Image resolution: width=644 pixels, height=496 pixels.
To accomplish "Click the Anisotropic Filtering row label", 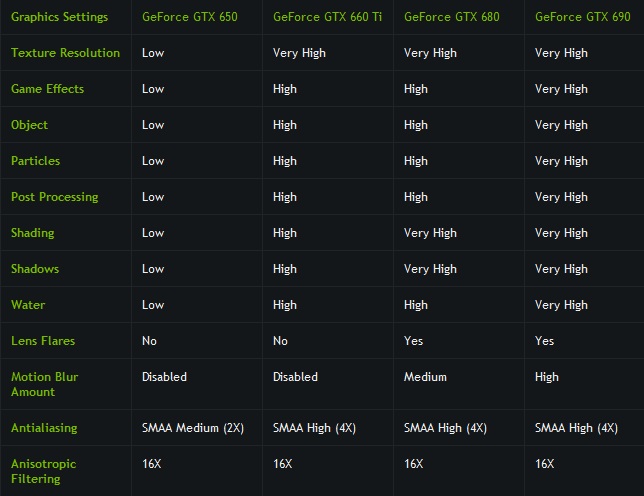I will pyautogui.click(x=43, y=471).
